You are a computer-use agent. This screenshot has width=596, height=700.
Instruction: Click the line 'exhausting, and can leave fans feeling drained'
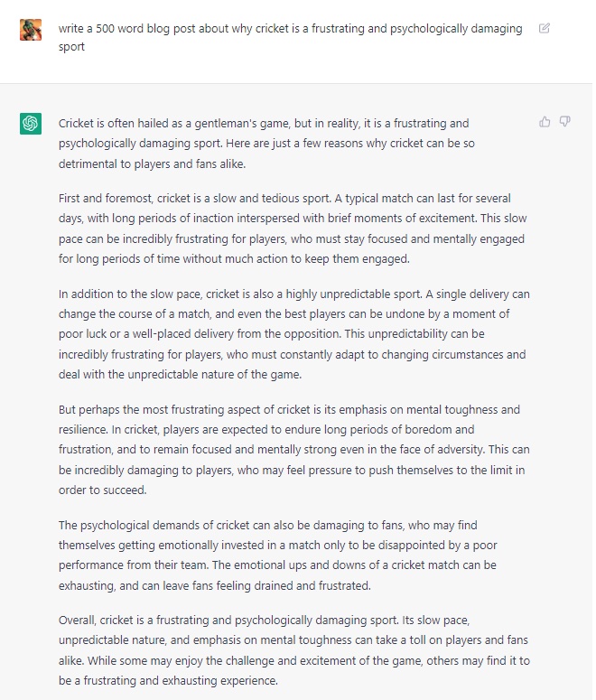point(215,585)
